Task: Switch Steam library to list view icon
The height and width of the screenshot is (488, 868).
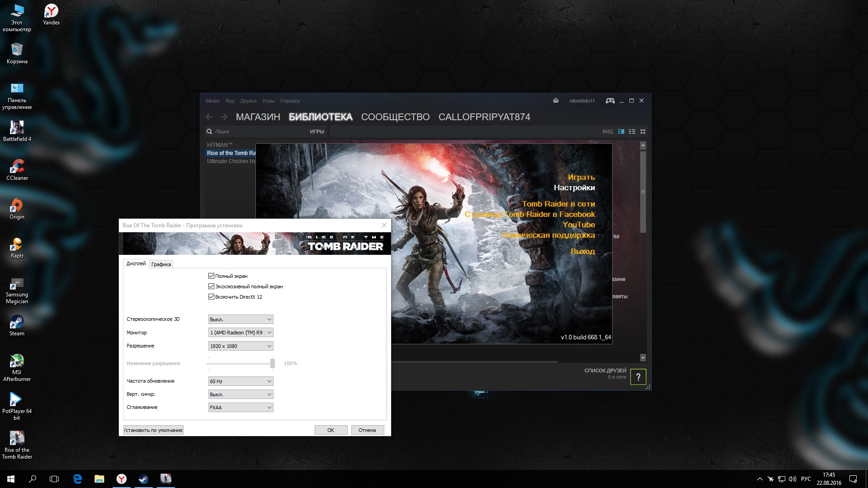Action: click(x=632, y=131)
